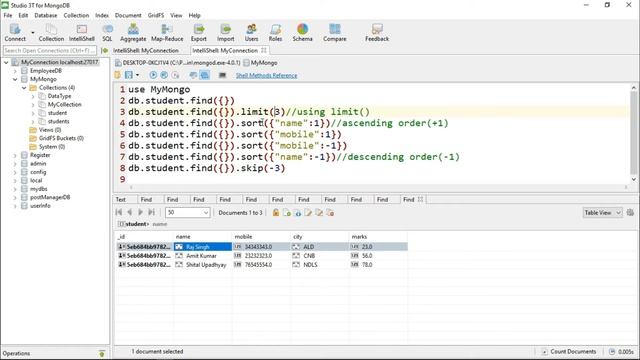Click the Count Documents button

569,351
